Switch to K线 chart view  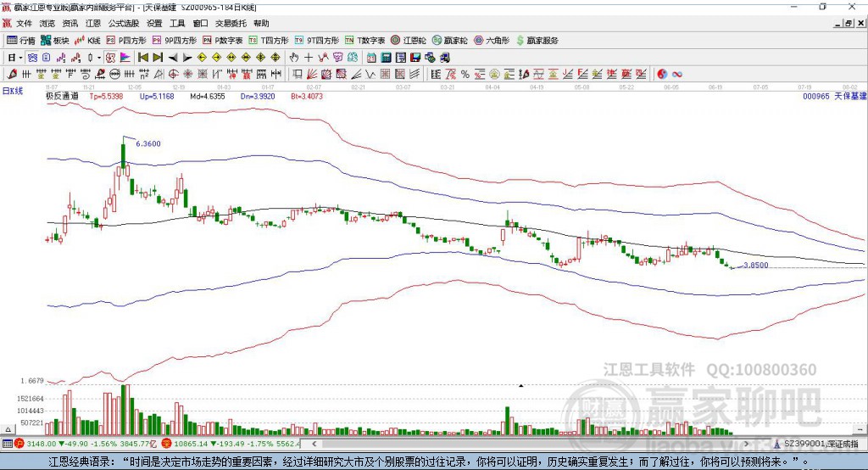(87, 41)
